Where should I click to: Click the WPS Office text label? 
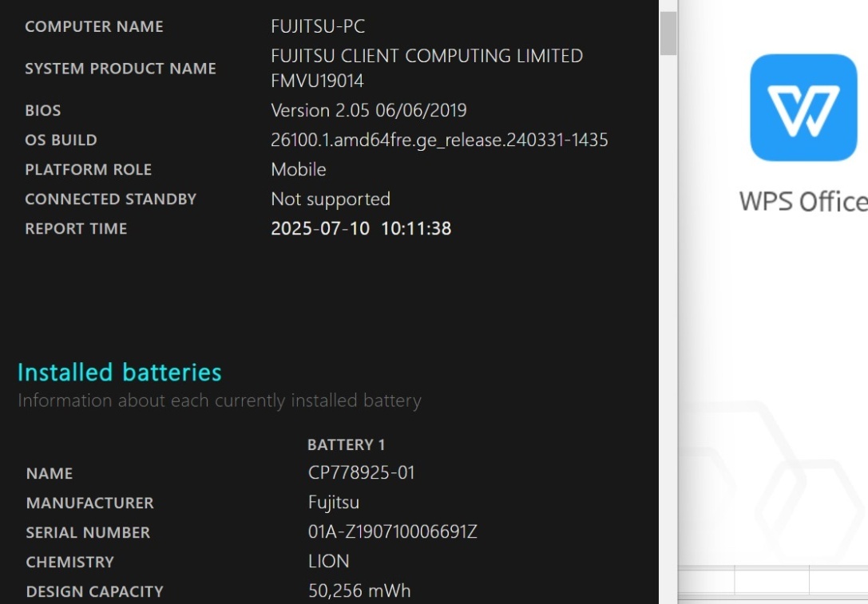[x=803, y=201]
